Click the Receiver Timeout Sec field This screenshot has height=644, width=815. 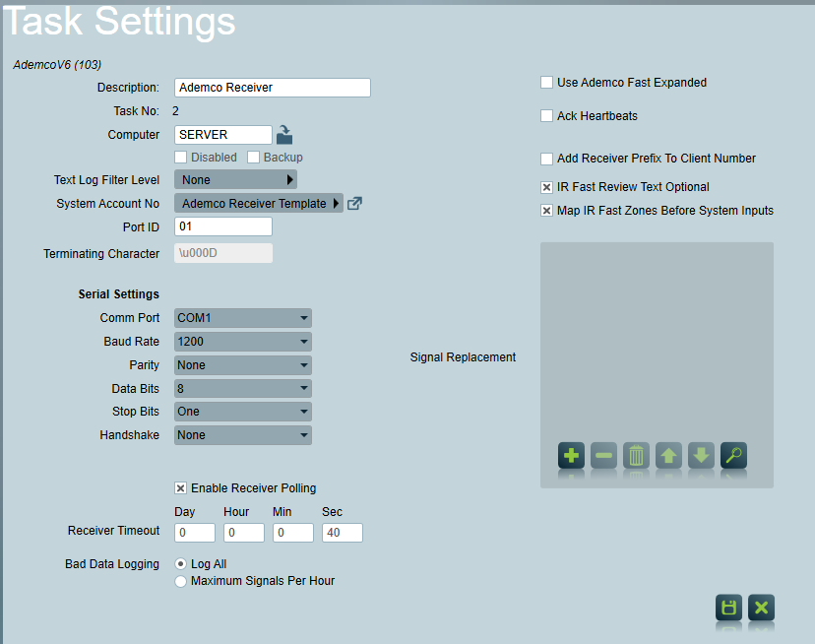[x=342, y=533]
